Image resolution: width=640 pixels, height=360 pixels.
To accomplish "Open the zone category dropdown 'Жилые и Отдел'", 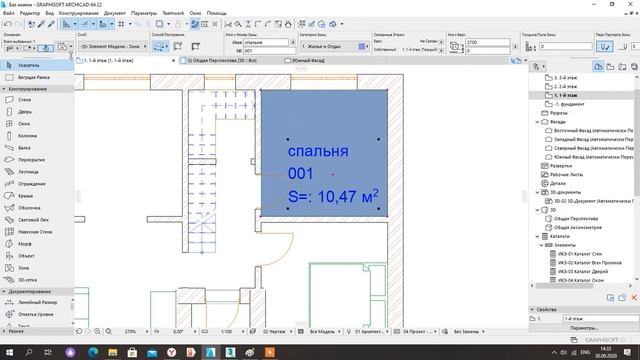I will pyautogui.click(x=335, y=47).
